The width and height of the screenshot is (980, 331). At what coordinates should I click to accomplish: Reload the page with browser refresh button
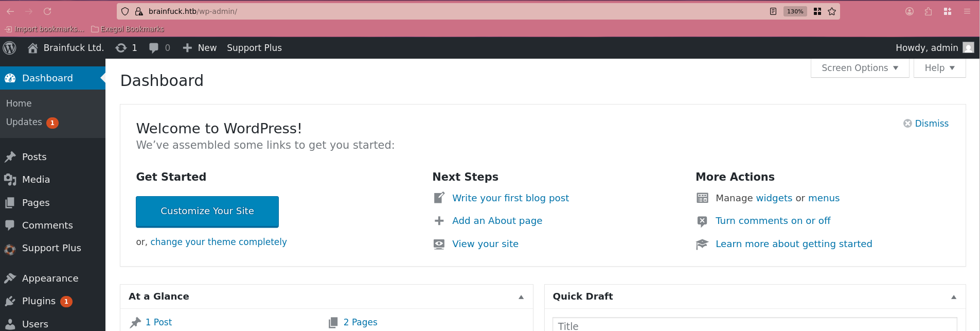point(47,11)
